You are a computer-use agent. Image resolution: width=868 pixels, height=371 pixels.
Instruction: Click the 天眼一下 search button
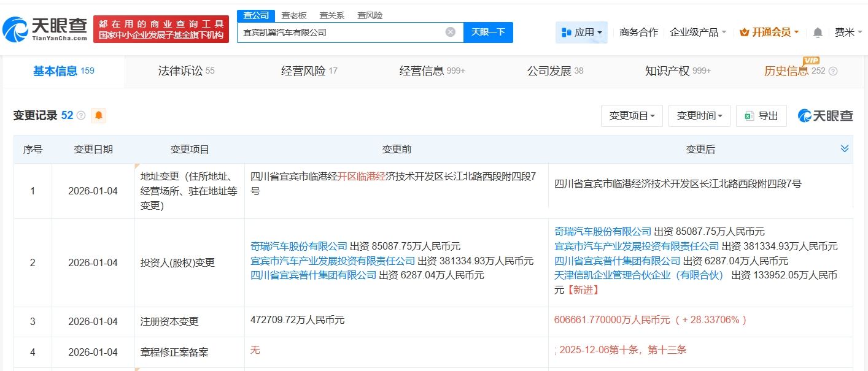(x=488, y=32)
